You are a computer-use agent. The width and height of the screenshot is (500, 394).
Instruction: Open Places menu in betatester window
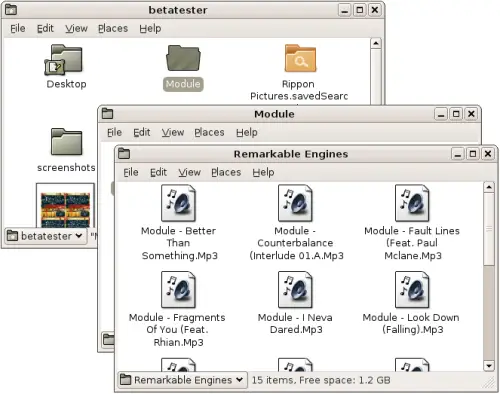pyautogui.click(x=113, y=29)
